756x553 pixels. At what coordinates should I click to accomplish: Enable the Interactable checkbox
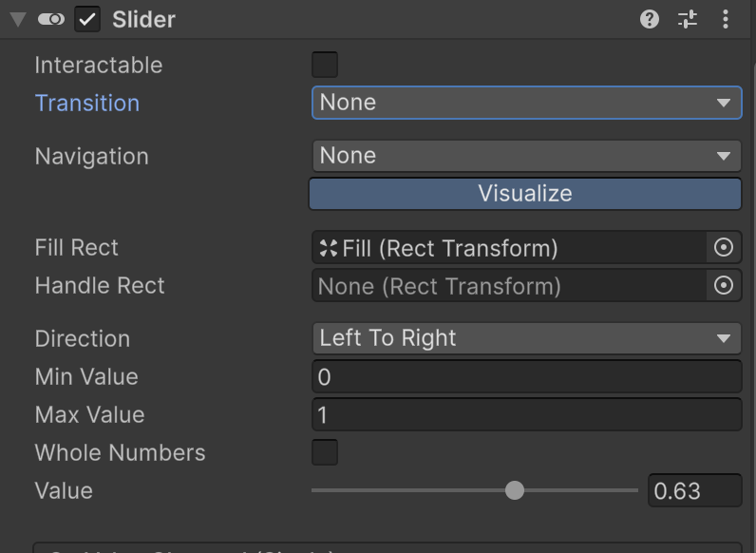pyautogui.click(x=325, y=65)
